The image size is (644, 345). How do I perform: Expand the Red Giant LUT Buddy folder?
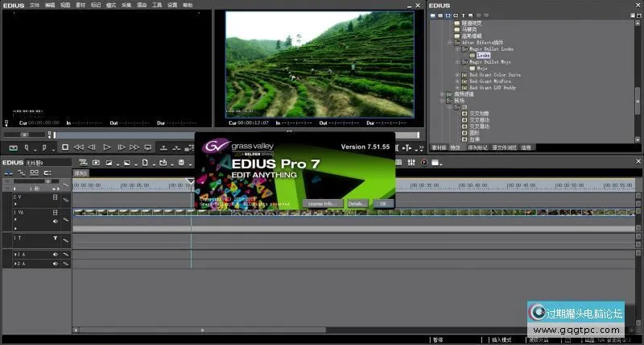tap(456, 88)
